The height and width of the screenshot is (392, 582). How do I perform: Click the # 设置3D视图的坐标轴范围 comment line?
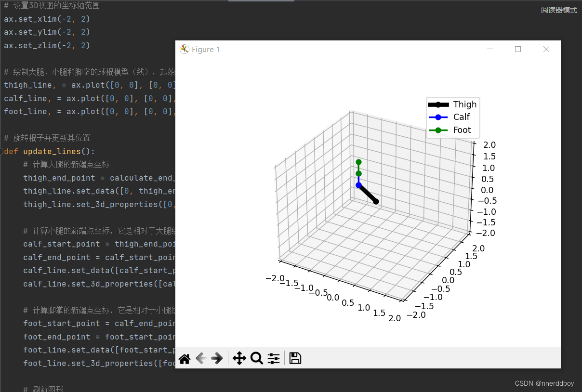pos(52,6)
